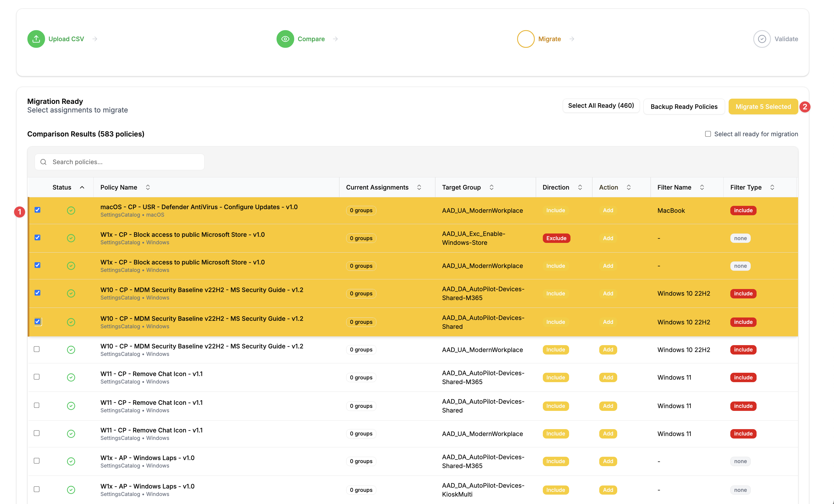Sort by Target Group column

pyautogui.click(x=491, y=187)
